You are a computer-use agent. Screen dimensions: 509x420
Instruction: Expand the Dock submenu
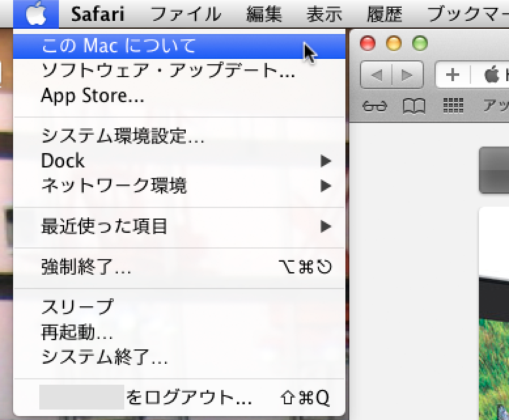[x=179, y=161]
